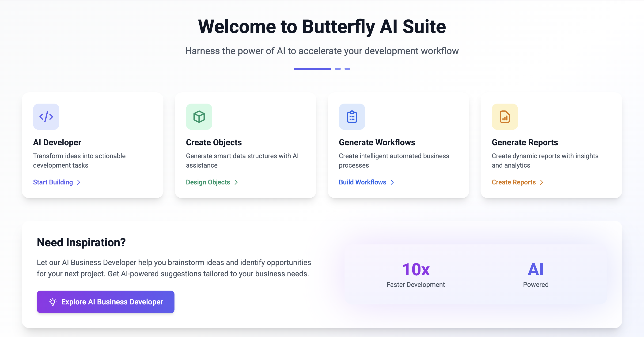
Task: Click the purple AI statistic value
Action: click(536, 270)
